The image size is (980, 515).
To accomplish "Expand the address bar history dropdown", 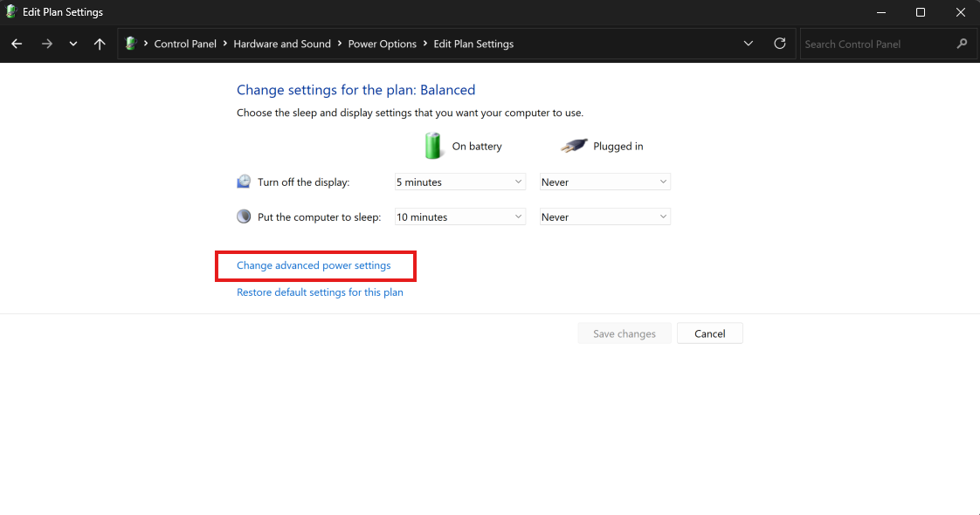I will tap(749, 44).
